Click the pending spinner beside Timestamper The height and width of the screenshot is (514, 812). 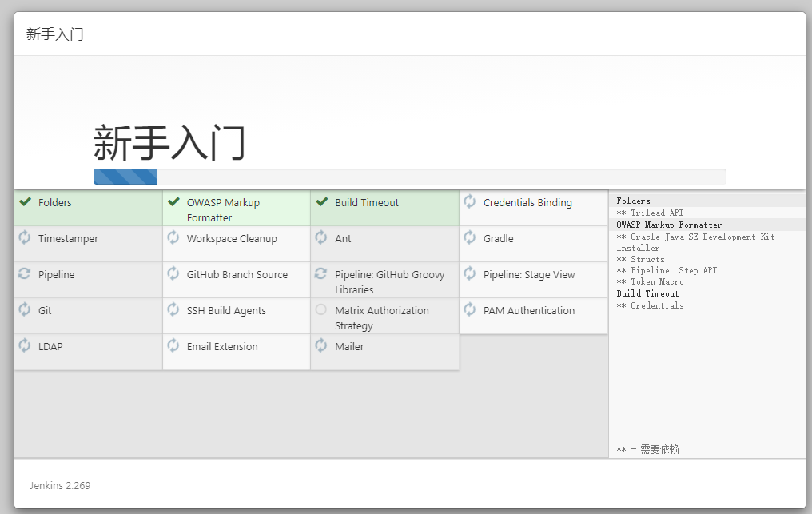click(24, 237)
